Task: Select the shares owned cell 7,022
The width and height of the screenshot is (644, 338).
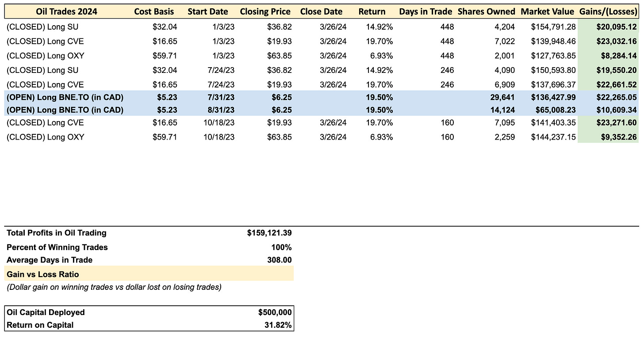Action: [505, 42]
